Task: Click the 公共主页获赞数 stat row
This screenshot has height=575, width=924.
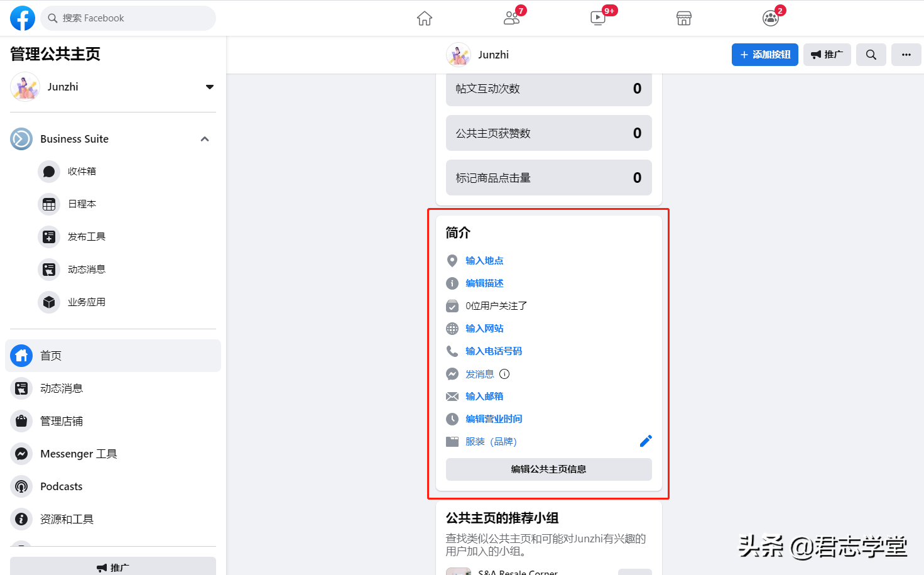Action: 549,133
